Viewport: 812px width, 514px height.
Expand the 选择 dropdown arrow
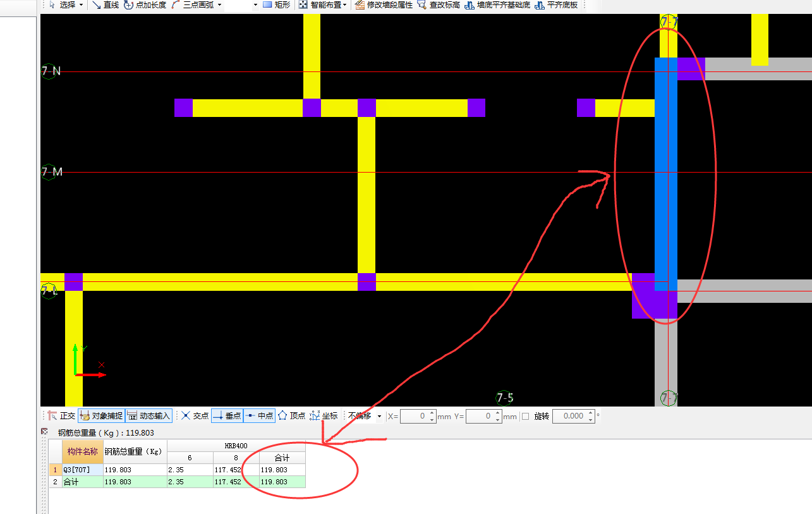click(81, 4)
